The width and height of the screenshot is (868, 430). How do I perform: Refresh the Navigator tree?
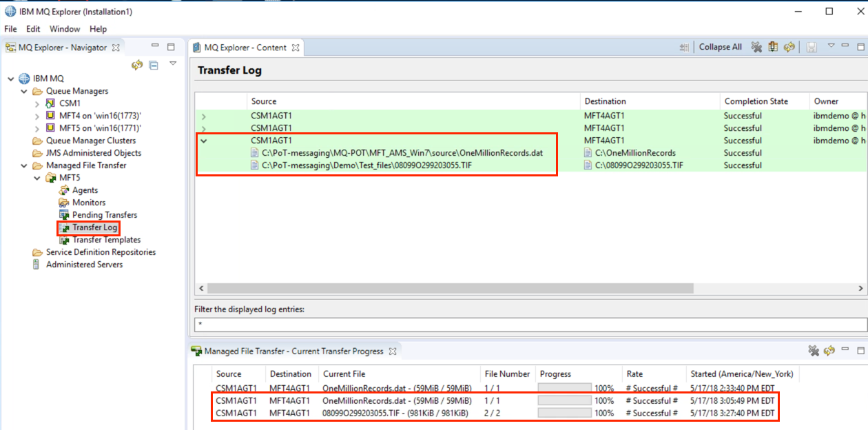click(137, 65)
